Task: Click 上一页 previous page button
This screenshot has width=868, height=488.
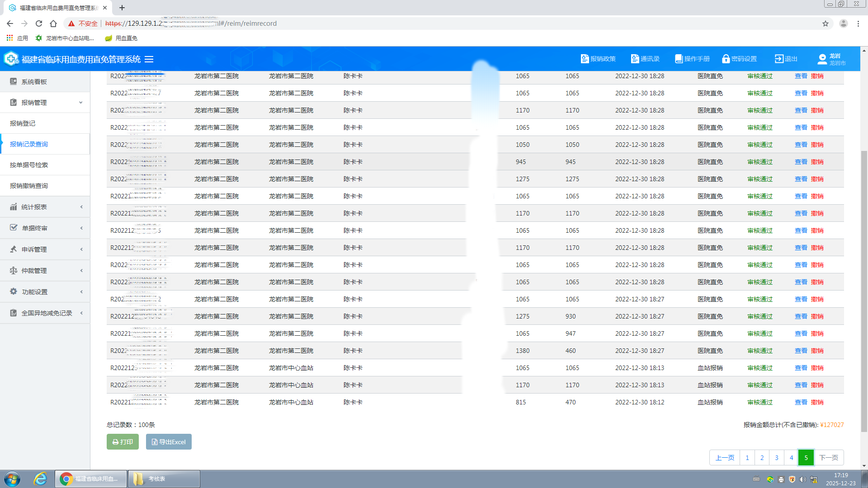Action: click(x=724, y=458)
